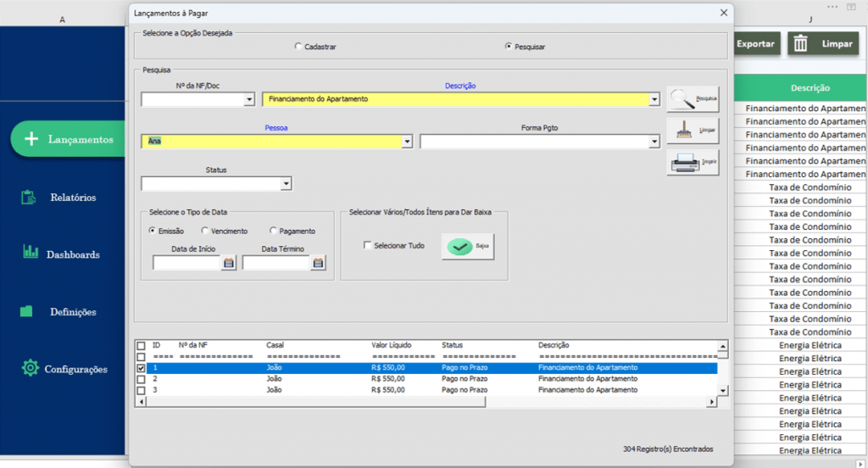
Task: Click the Definições folder icon
Action: coord(26,311)
